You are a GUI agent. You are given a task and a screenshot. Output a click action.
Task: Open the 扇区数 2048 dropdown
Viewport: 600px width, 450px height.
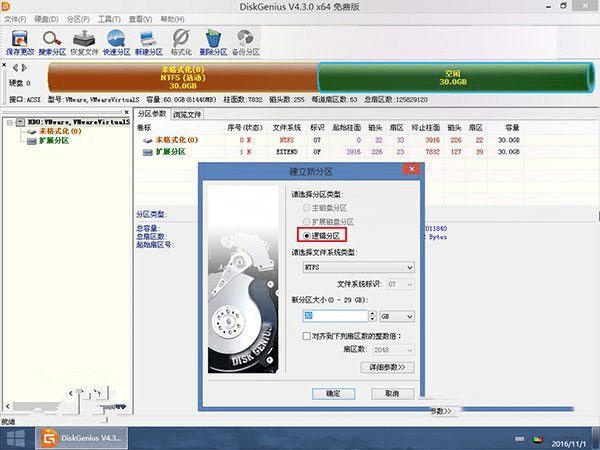[x=392, y=350]
